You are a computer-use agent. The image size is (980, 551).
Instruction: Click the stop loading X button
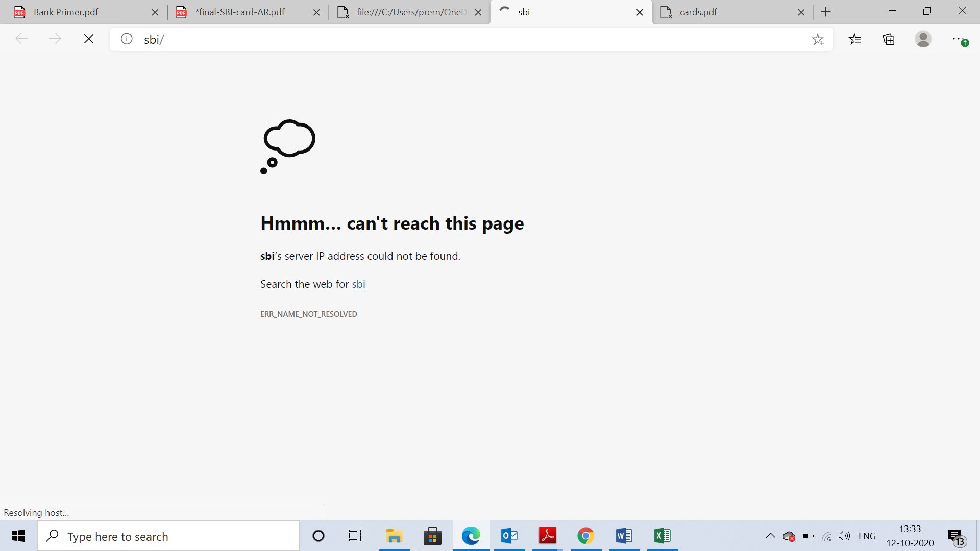coord(88,39)
